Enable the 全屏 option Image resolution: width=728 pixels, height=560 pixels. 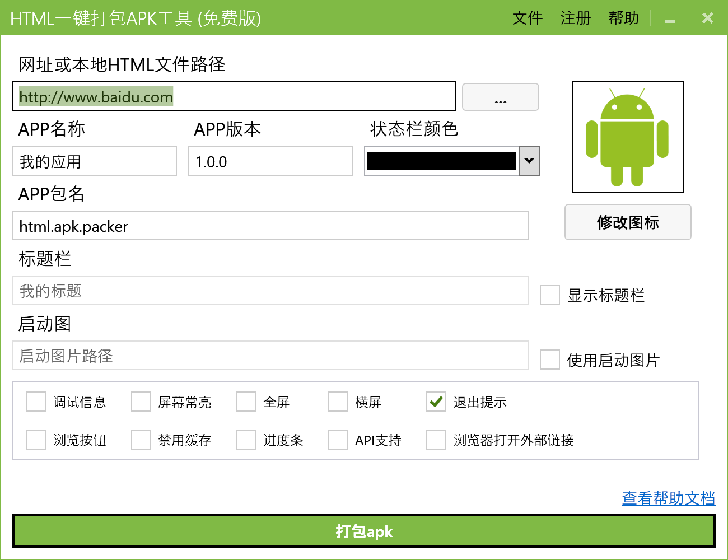[x=246, y=402]
